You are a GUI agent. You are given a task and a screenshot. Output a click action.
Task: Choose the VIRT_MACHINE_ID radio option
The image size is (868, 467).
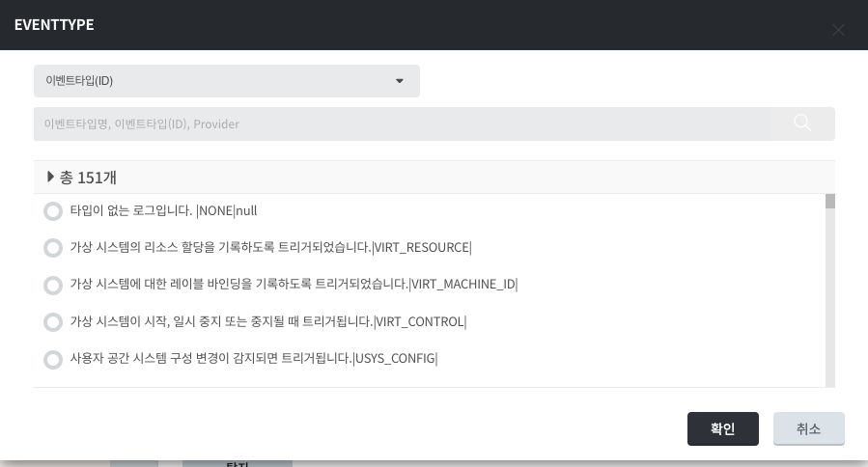tap(53, 286)
